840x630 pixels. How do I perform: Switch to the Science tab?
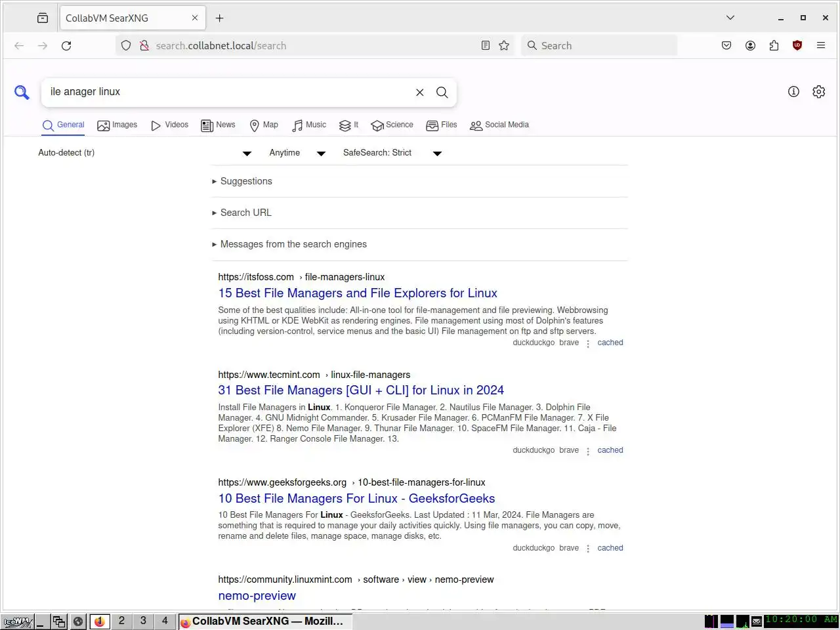392,125
